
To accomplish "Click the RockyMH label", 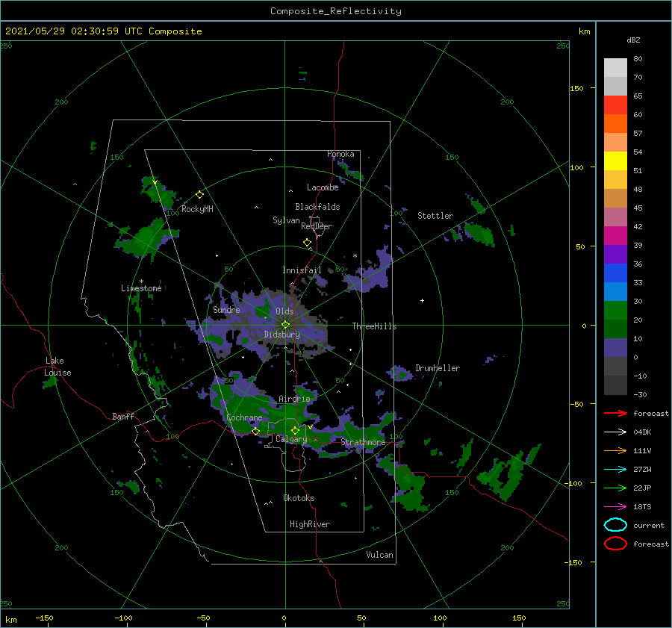I will point(197,209).
